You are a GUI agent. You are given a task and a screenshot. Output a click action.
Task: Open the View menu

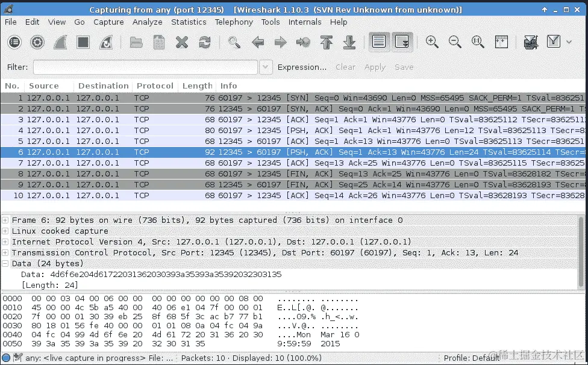[57, 22]
